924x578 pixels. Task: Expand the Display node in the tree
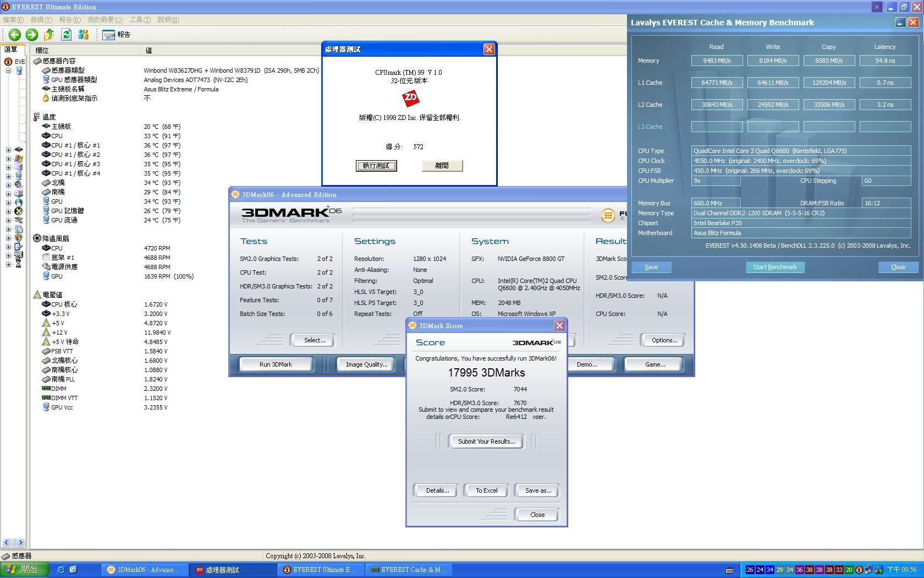(8, 176)
